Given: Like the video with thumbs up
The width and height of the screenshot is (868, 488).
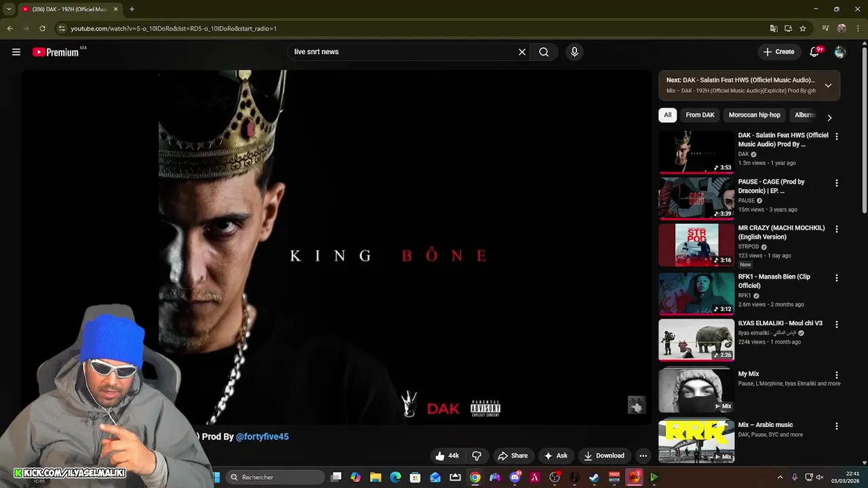Looking at the screenshot, I should [x=447, y=455].
